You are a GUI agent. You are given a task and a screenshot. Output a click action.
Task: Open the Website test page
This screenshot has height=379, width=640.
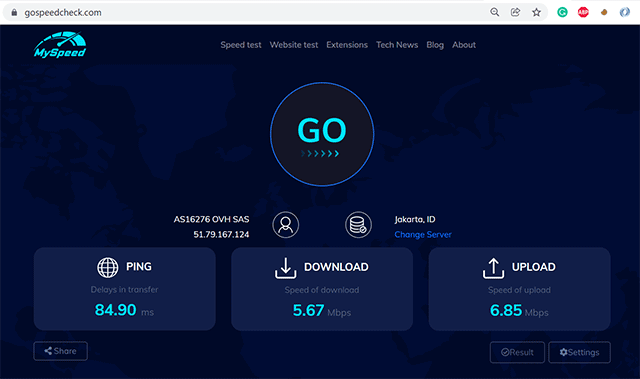pyautogui.click(x=294, y=45)
